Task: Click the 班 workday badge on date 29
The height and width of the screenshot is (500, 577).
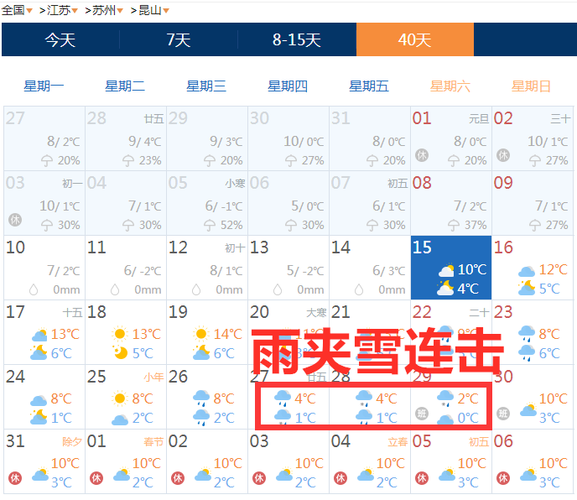Action: click(422, 414)
